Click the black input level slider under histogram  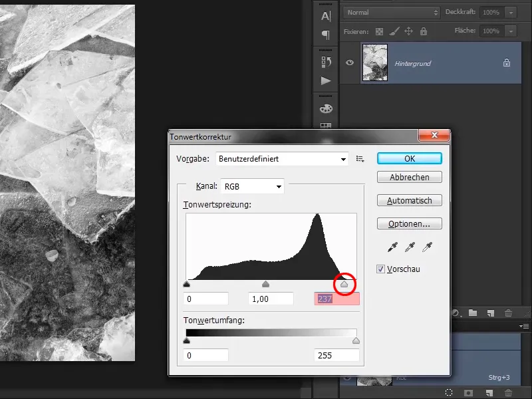tap(186, 284)
